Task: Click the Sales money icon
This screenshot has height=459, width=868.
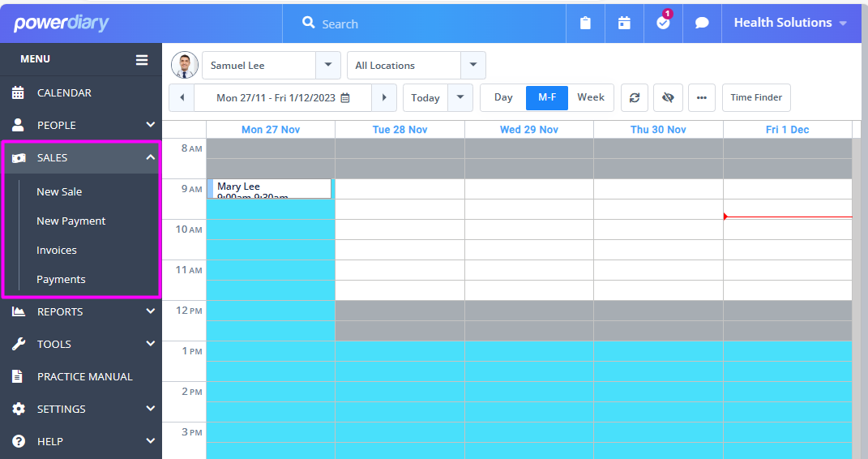Action: (x=19, y=158)
